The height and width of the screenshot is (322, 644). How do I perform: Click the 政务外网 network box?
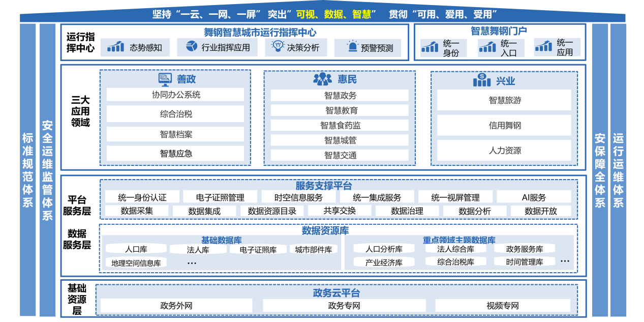pos(176,306)
